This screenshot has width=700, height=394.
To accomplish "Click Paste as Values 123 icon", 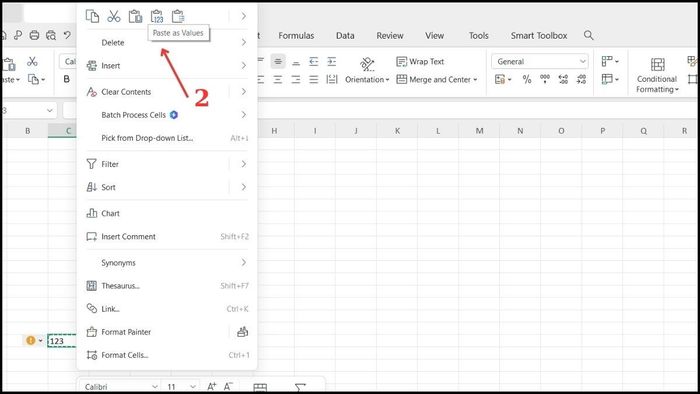I will [x=157, y=17].
